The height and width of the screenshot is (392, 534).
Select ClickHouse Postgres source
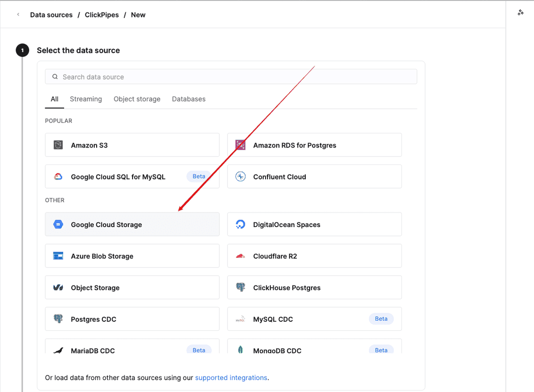pos(315,288)
